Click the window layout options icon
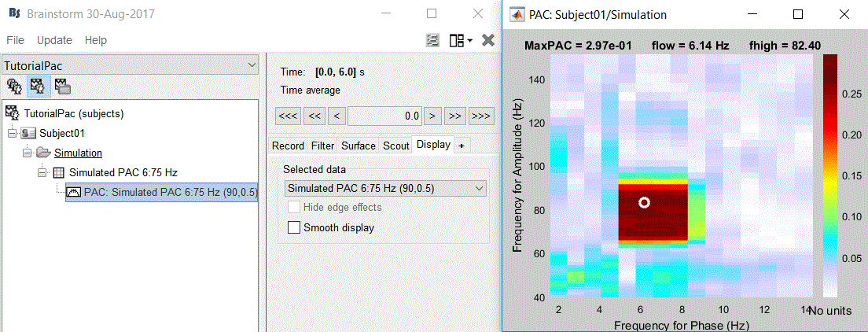 click(x=460, y=40)
